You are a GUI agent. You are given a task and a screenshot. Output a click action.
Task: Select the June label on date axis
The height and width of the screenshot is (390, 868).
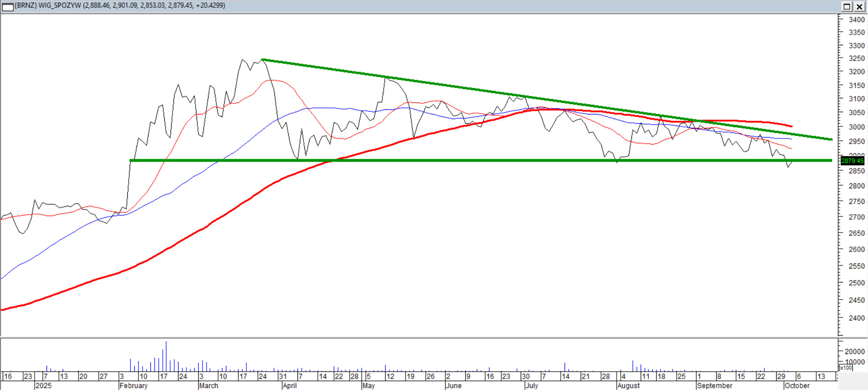pos(453,385)
